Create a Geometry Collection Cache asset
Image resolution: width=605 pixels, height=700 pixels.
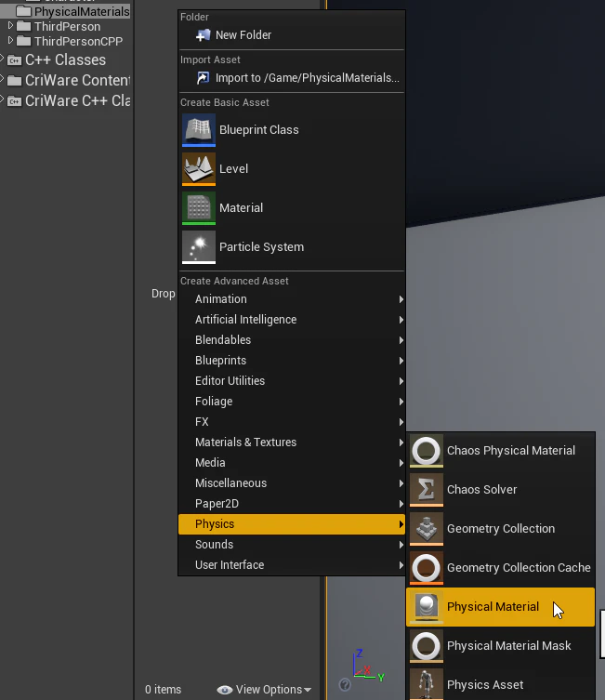(x=500, y=568)
